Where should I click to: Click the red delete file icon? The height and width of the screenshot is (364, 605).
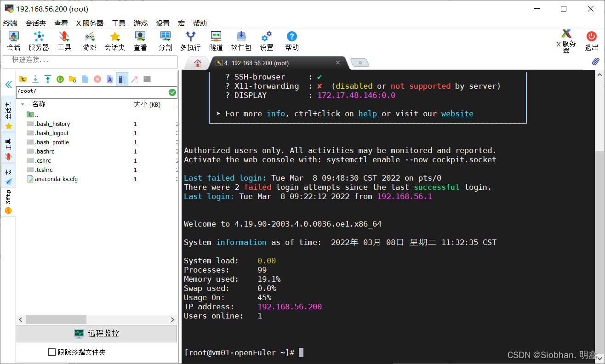(97, 79)
